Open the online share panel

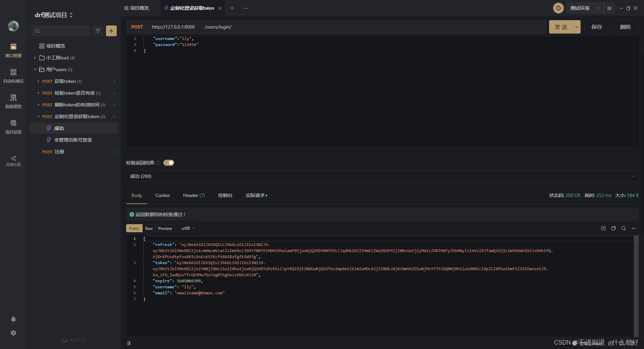click(x=13, y=161)
